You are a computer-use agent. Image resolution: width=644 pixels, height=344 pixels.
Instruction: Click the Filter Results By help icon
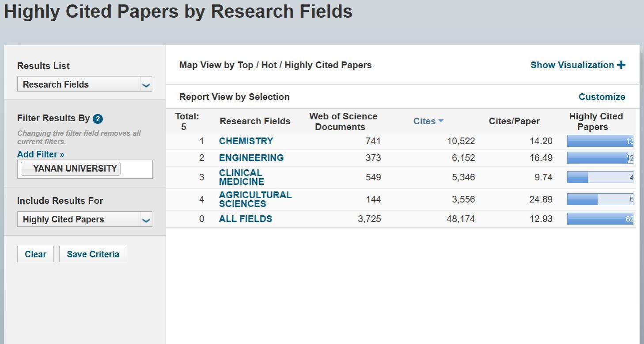click(x=98, y=118)
